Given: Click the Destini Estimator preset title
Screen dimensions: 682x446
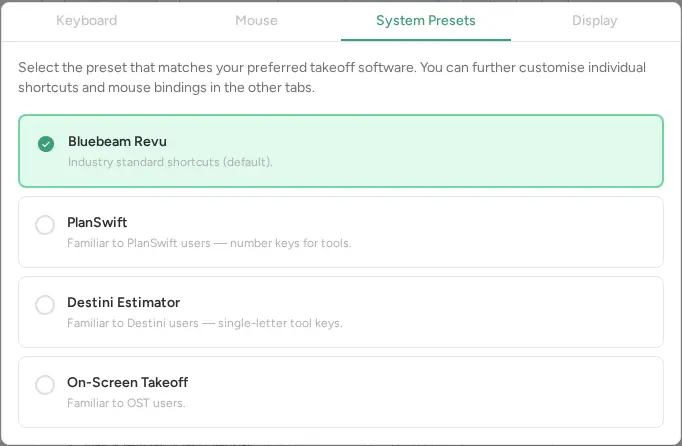Looking at the screenshot, I should pyautogui.click(x=124, y=302).
